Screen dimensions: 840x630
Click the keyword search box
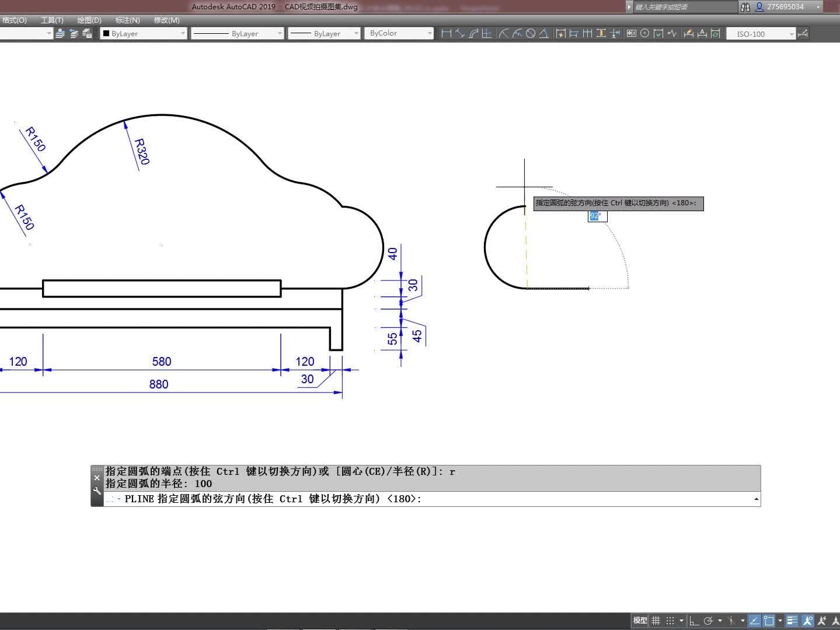click(684, 7)
